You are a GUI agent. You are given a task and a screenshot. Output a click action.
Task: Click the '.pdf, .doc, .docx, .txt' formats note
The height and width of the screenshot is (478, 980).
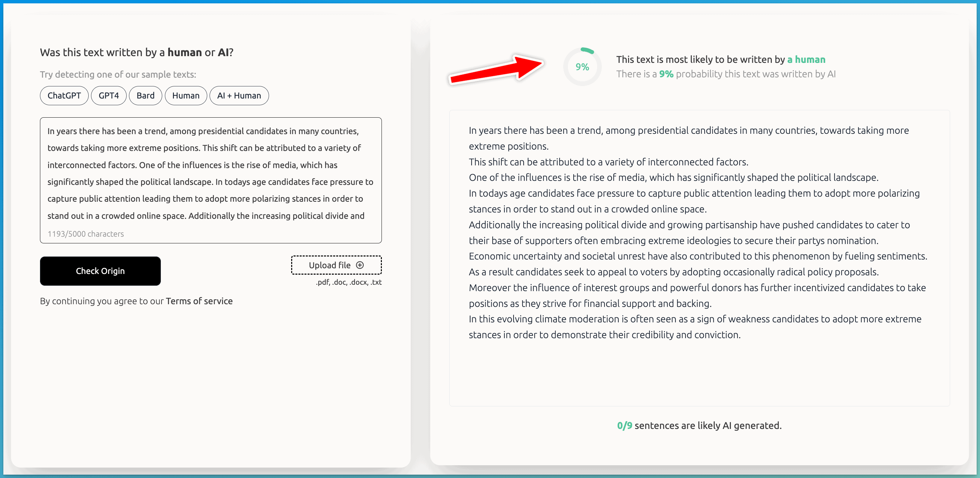[349, 282]
